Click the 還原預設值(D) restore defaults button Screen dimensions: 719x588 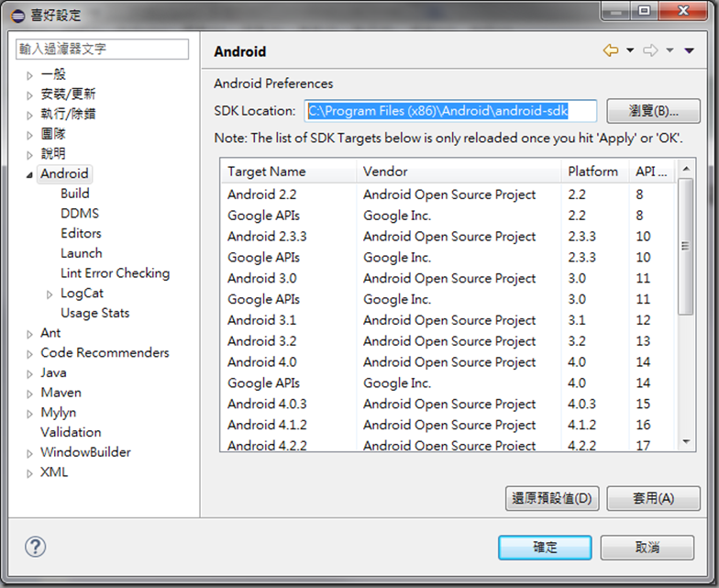pos(552,498)
